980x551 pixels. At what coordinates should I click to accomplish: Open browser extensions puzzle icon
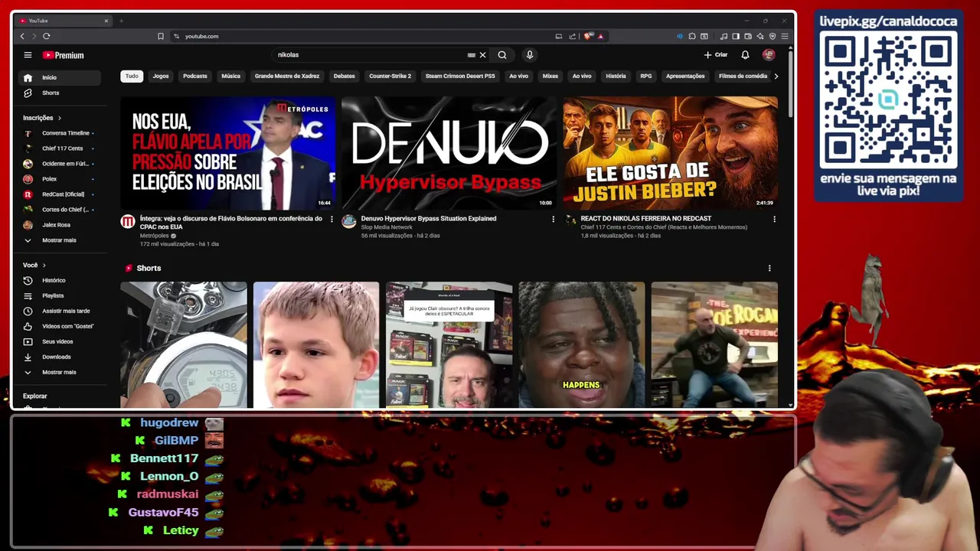click(692, 36)
